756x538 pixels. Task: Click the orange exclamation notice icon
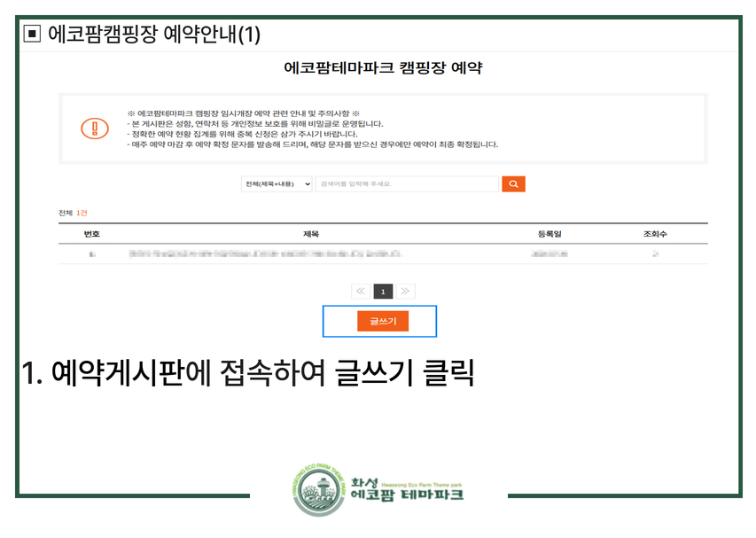click(95, 129)
